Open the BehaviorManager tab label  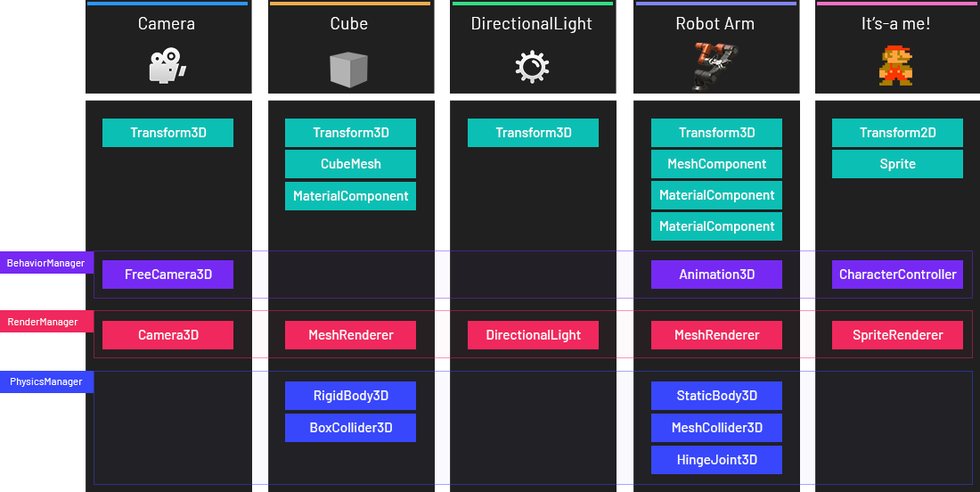[45, 263]
